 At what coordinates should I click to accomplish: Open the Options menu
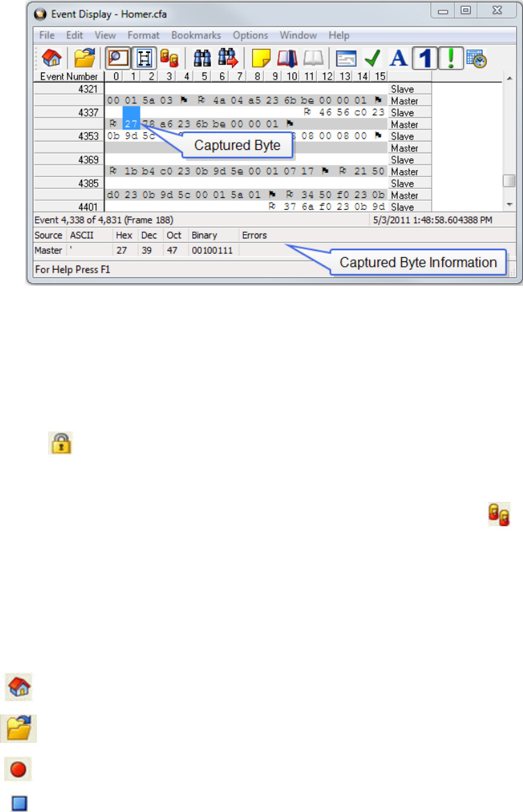(250, 35)
